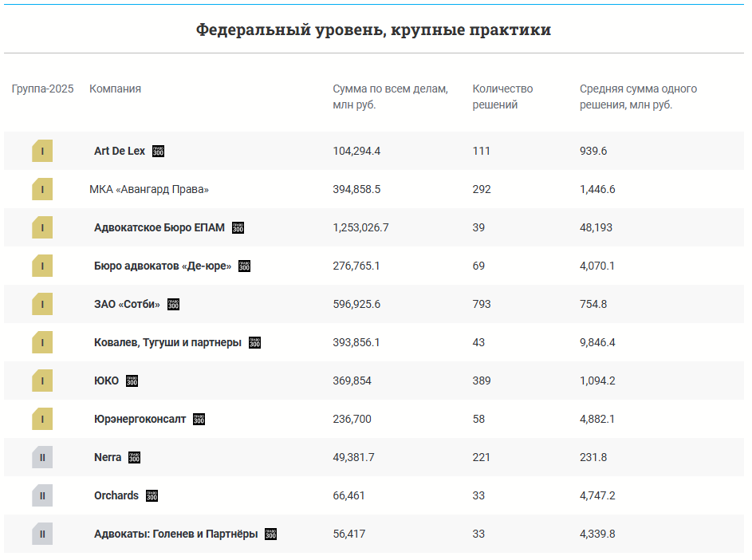Click the Федеральный уровень, крупные практики heading
This screenshot has width=752, height=560.
(373, 30)
